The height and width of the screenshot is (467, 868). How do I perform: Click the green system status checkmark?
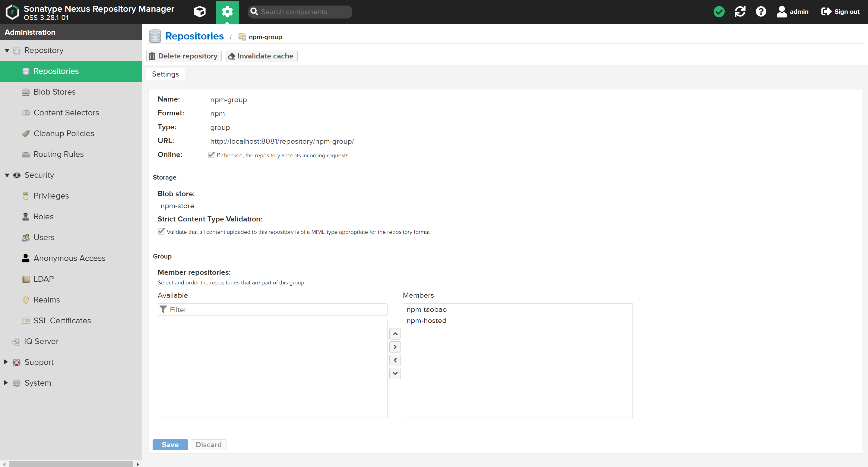(x=719, y=12)
